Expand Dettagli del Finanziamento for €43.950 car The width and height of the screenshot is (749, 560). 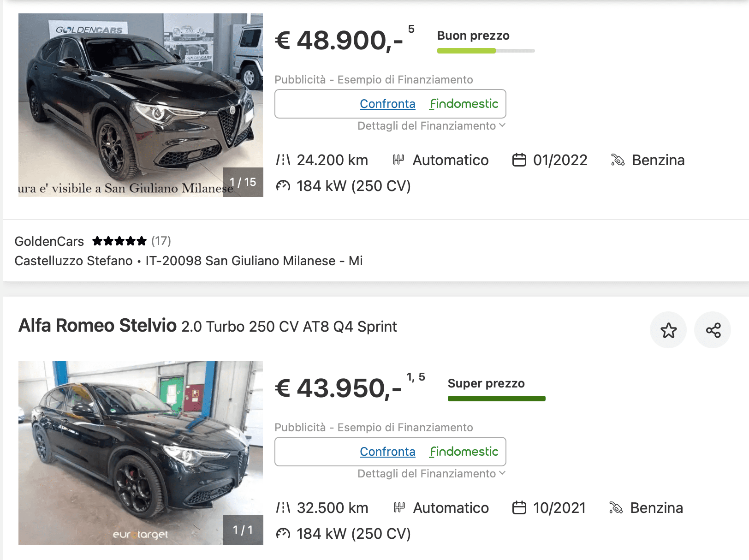(x=431, y=474)
